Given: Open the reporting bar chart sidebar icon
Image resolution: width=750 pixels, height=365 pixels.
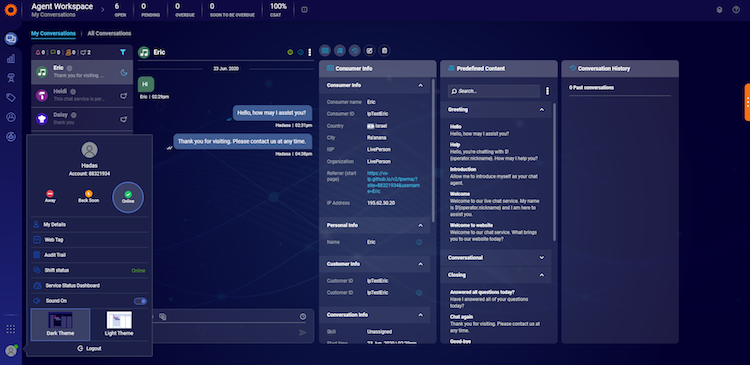Looking at the screenshot, I should [11, 59].
